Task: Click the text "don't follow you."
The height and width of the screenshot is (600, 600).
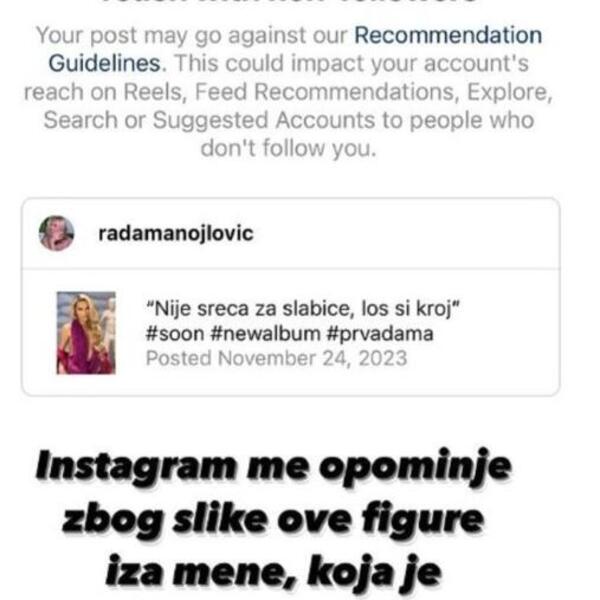Action: (x=289, y=148)
